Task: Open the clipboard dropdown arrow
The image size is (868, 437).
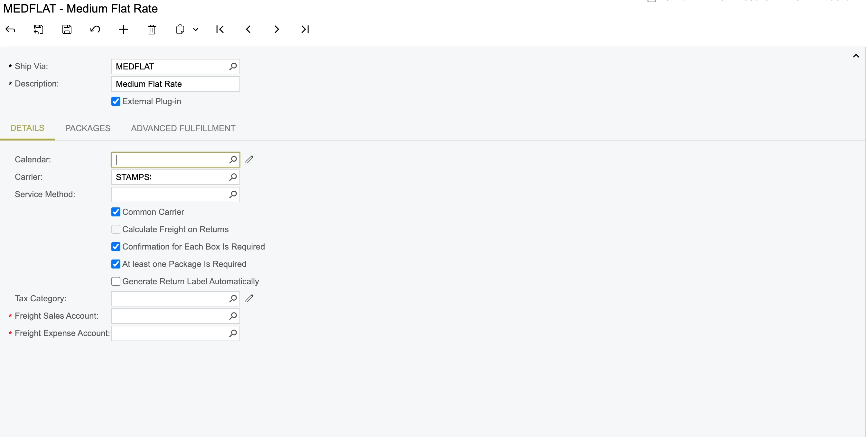Action: 195,30
